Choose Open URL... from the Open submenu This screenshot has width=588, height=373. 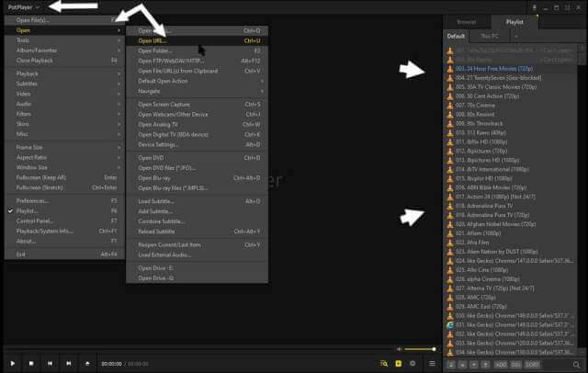[x=197, y=40]
